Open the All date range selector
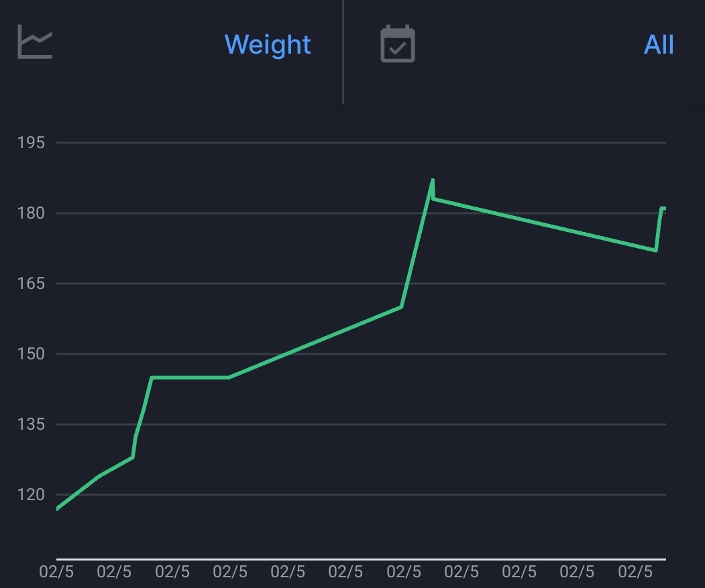This screenshot has width=705, height=588. pyautogui.click(x=659, y=44)
